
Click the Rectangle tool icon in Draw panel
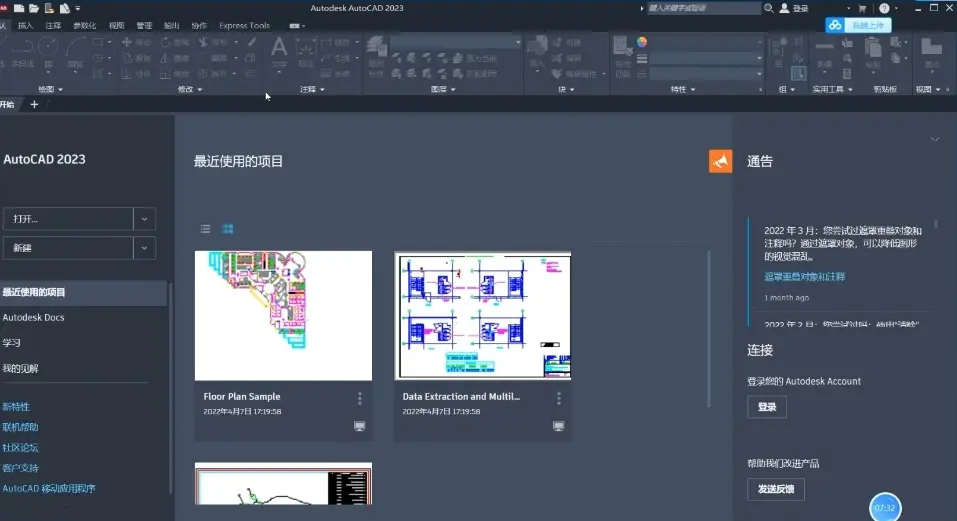[x=98, y=43]
